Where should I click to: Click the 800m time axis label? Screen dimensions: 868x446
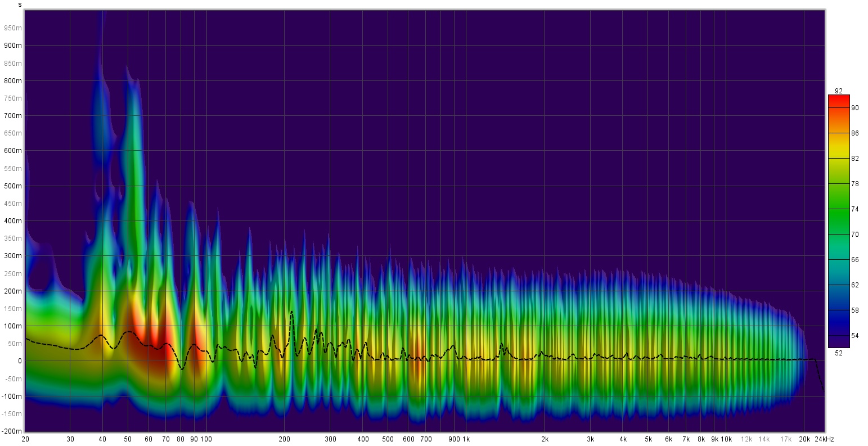(13, 80)
